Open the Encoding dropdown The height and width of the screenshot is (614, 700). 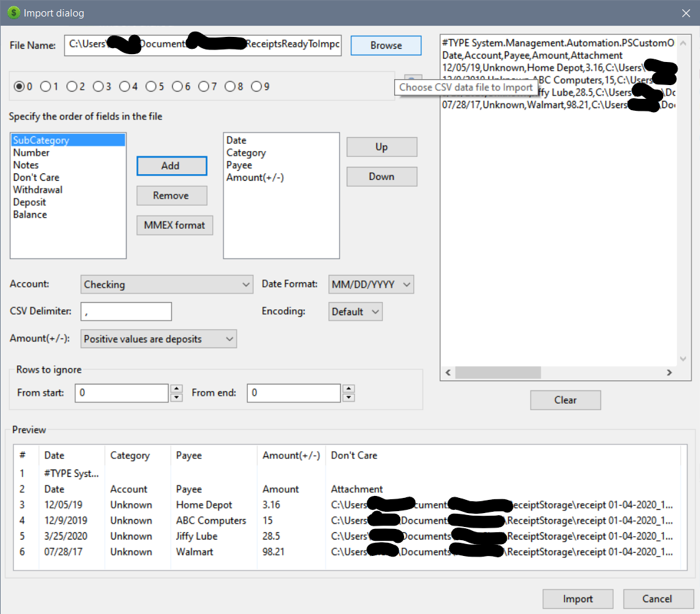click(x=355, y=312)
